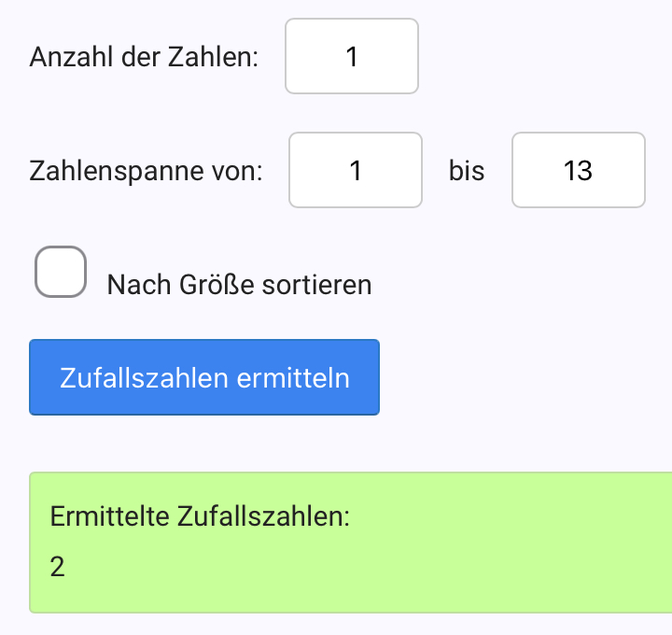Screen dimensions: 672x635
Task: Click the 'Nach Größe sortieren' label text
Action: point(239,284)
